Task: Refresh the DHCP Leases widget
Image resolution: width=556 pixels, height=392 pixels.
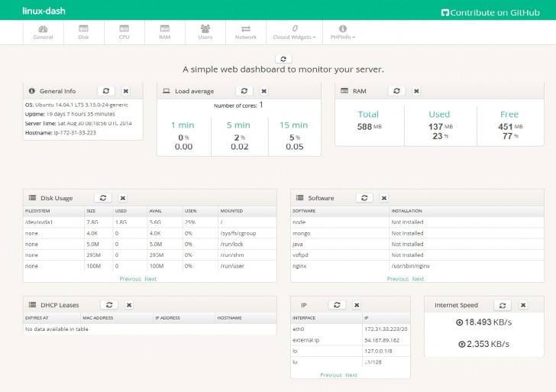Action: 109,305
